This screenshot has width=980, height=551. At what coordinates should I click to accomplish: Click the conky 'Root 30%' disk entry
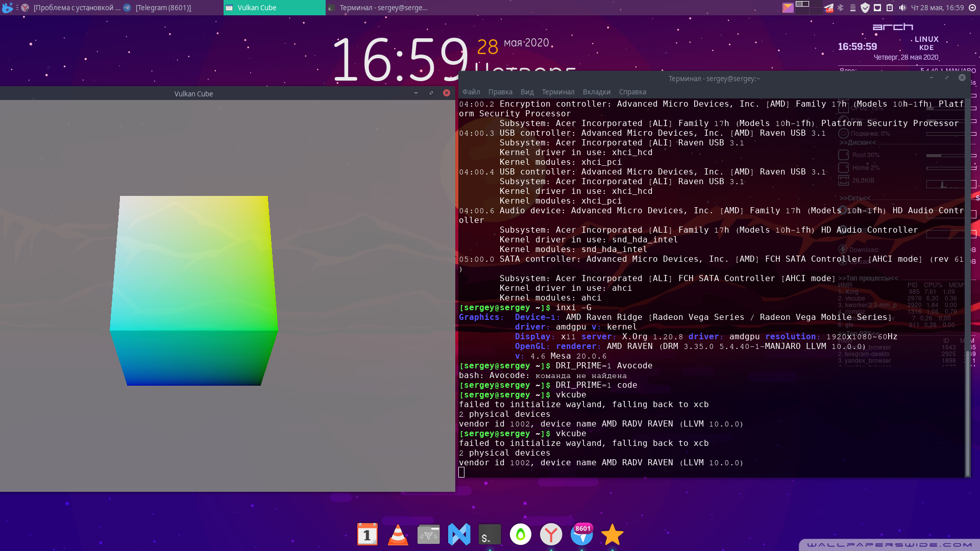(x=866, y=155)
